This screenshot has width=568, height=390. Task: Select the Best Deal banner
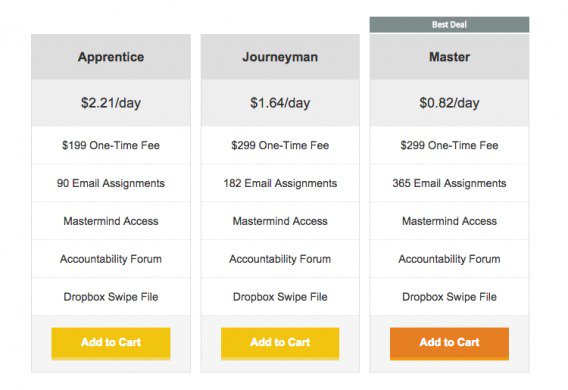[x=449, y=25]
